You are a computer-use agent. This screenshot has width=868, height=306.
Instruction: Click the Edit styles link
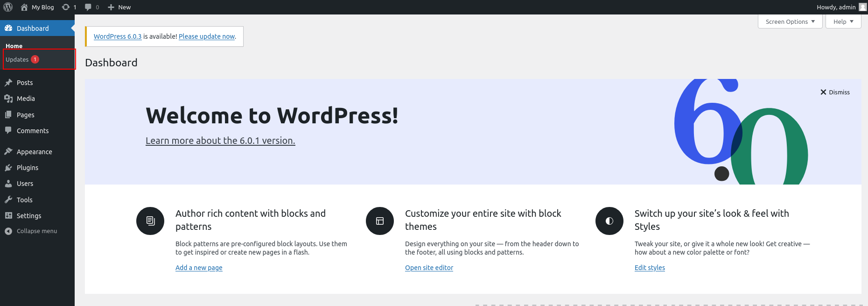[x=650, y=268]
